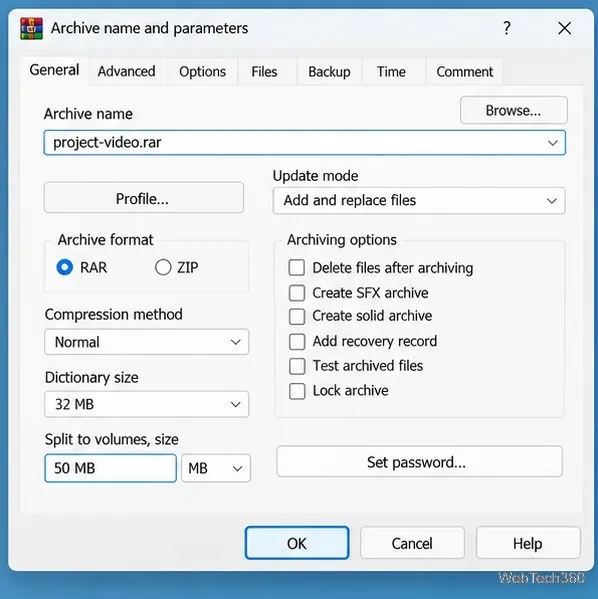Click the Browse... button
The height and width of the screenshot is (599, 598).
[514, 110]
